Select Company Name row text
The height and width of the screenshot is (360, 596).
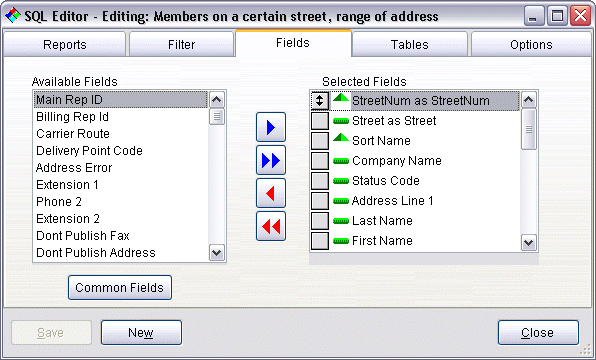click(397, 161)
